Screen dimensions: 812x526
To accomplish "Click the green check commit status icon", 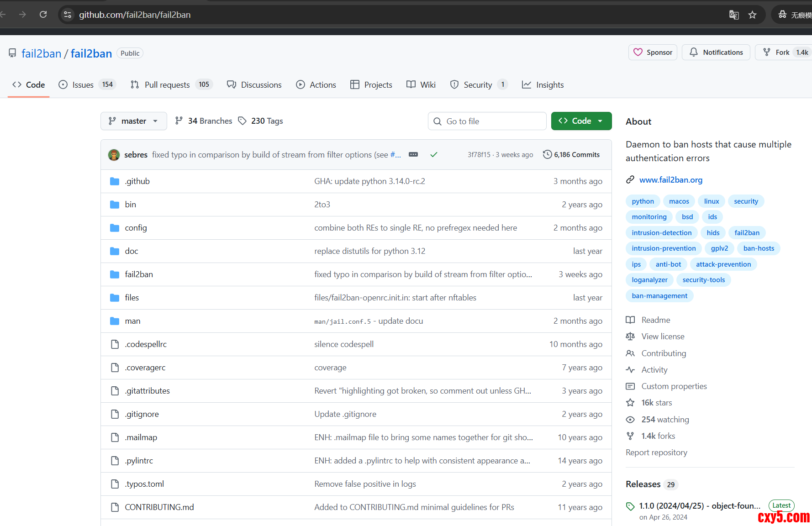I will click(x=433, y=155).
